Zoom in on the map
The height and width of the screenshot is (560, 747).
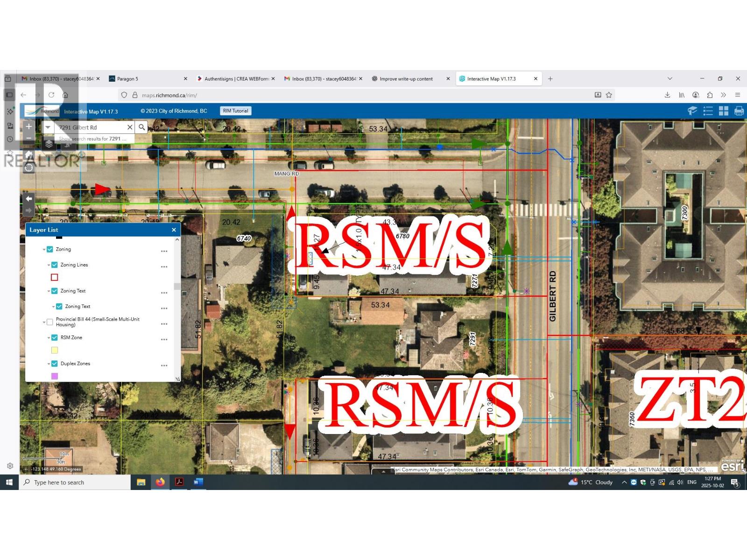point(29,126)
